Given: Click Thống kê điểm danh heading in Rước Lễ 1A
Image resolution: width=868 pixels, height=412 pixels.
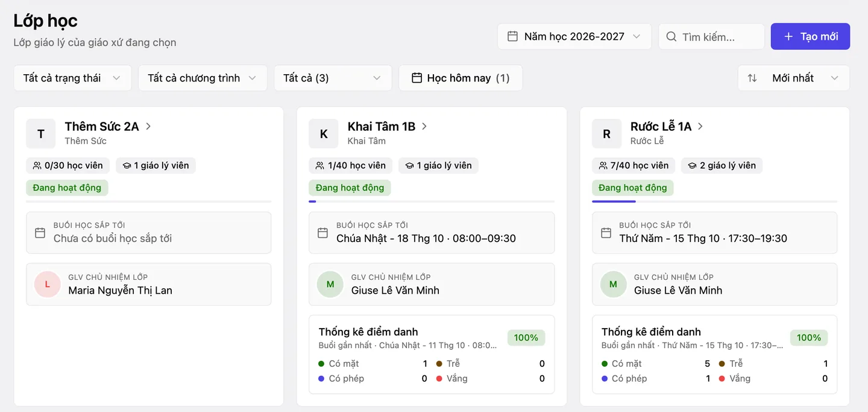Looking at the screenshot, I should click(x=651, y=332).
